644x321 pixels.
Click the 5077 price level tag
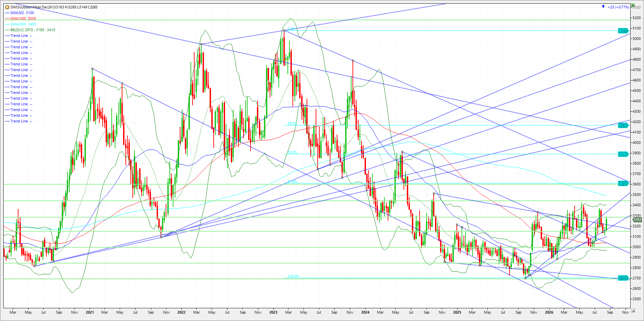[x=623, y=31]
